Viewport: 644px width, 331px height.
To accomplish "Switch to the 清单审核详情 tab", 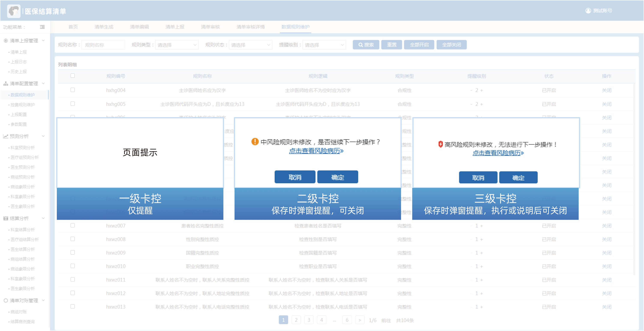I will click(250, 27).
